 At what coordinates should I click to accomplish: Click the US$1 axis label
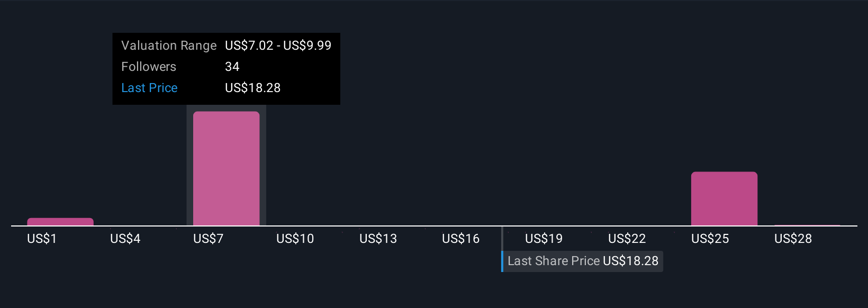click(42, 239)
